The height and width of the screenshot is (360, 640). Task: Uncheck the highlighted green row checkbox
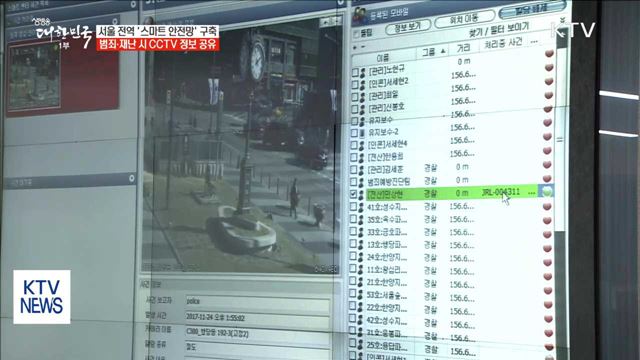point(353,194)
